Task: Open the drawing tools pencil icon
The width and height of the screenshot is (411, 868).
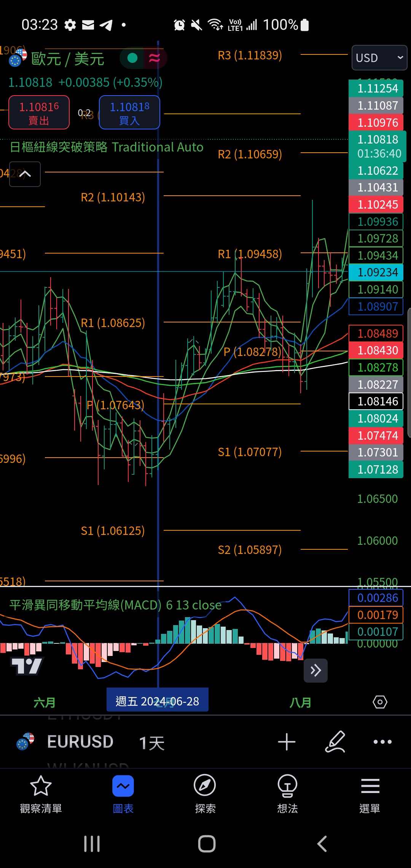Action: click(x=335, y=742)
